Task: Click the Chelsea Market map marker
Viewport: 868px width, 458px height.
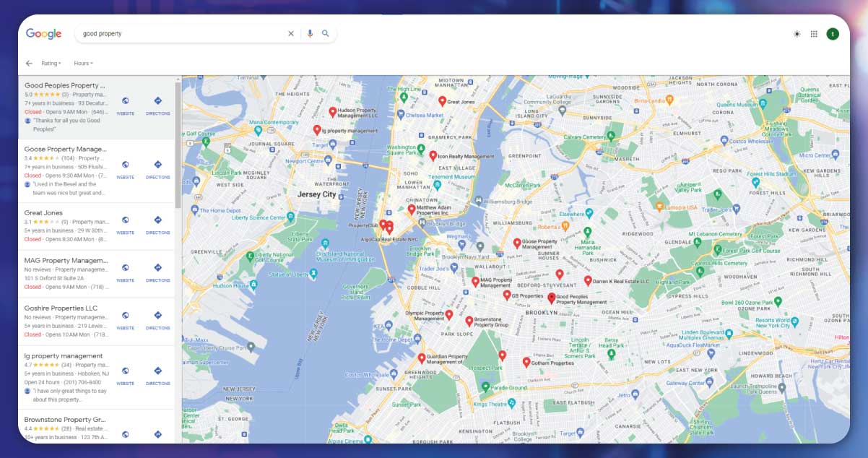Action: pos(401,115)
